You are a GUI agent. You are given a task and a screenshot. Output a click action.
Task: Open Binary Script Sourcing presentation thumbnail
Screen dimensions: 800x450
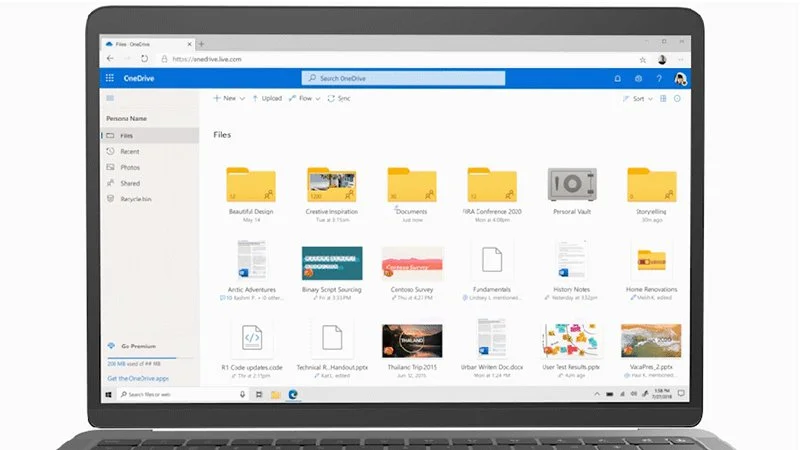332,263
